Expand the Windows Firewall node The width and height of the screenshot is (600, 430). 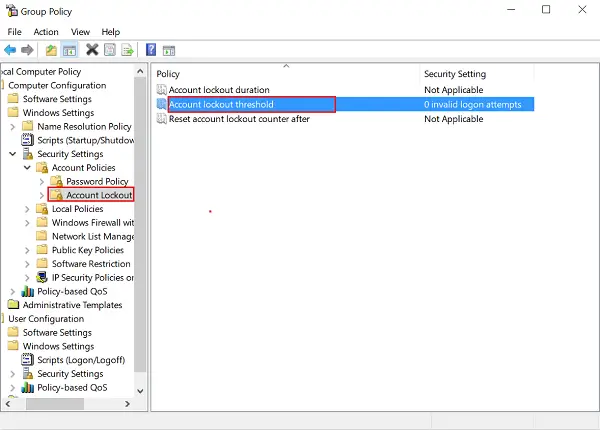coord(27,223)
